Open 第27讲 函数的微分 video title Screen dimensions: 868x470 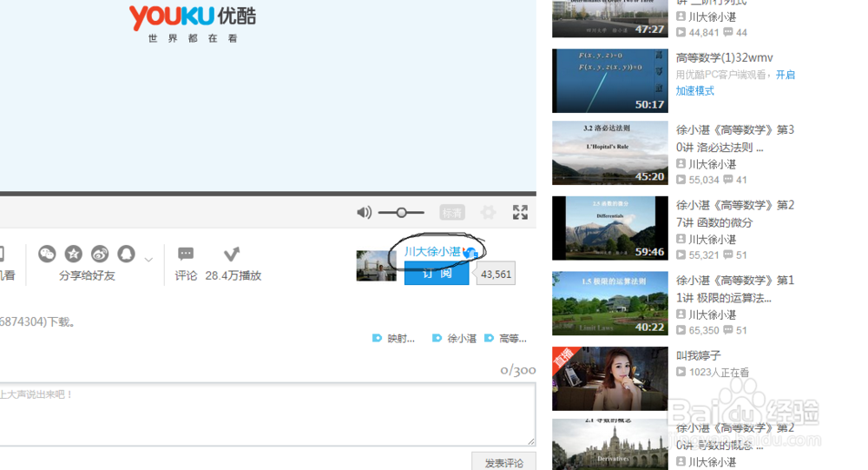click(x=735, y=214)
